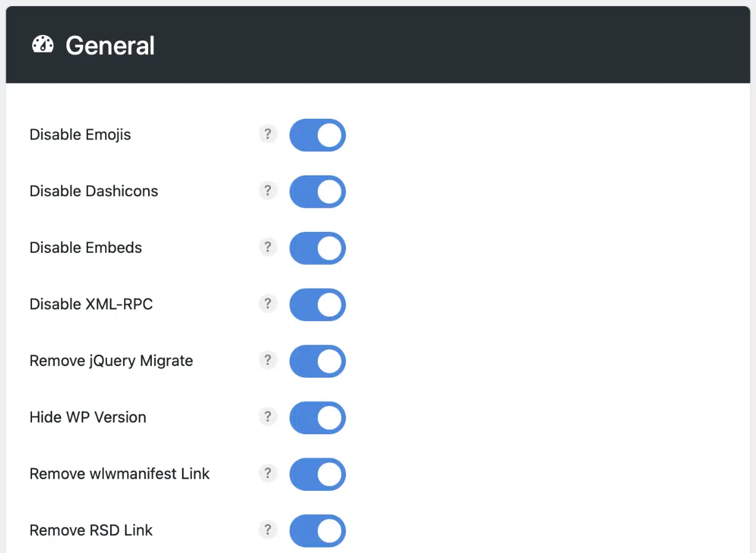
Task: Turn off the Disable Emojis toggle
Action: click(x=317, y=135)
